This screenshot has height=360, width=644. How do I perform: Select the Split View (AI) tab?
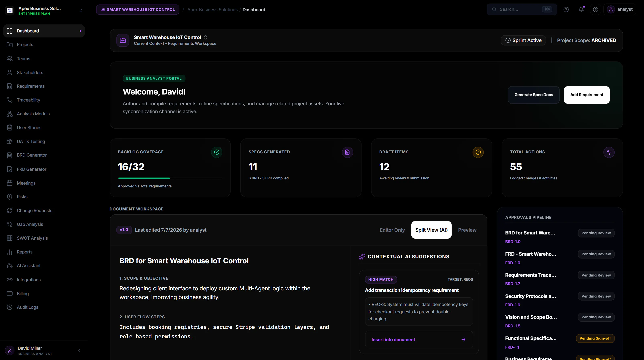(x=431, y=230)
